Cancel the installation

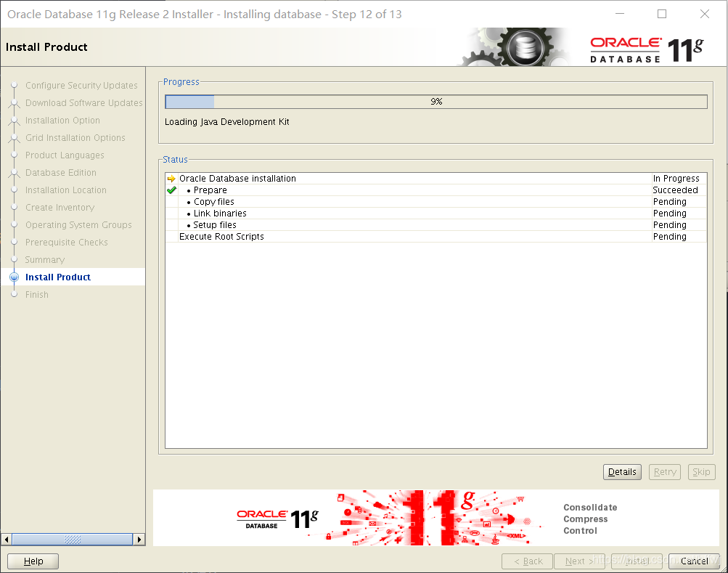coord(694,561)
